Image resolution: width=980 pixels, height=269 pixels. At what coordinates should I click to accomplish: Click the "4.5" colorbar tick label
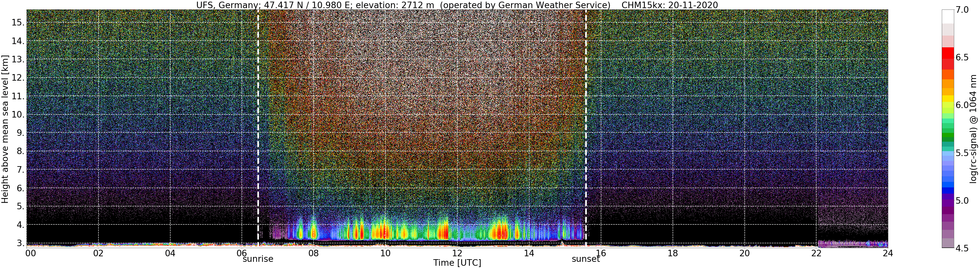(962, 248)
